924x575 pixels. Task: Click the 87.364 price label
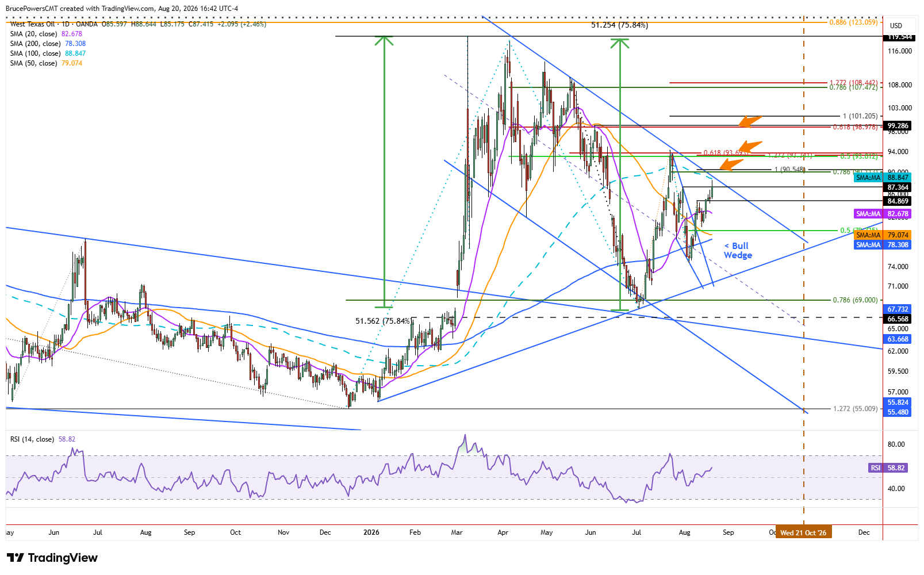898,187
